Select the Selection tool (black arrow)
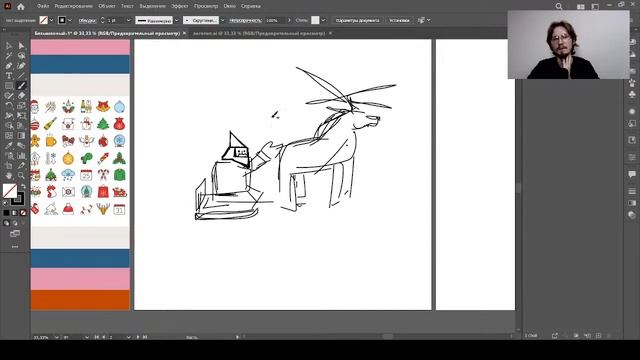 pos(9,46)
